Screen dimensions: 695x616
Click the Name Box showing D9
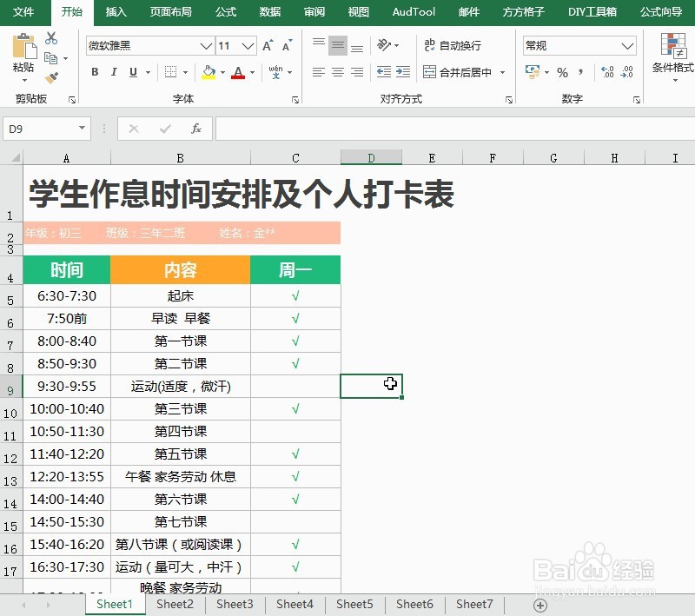coord(42,127)
